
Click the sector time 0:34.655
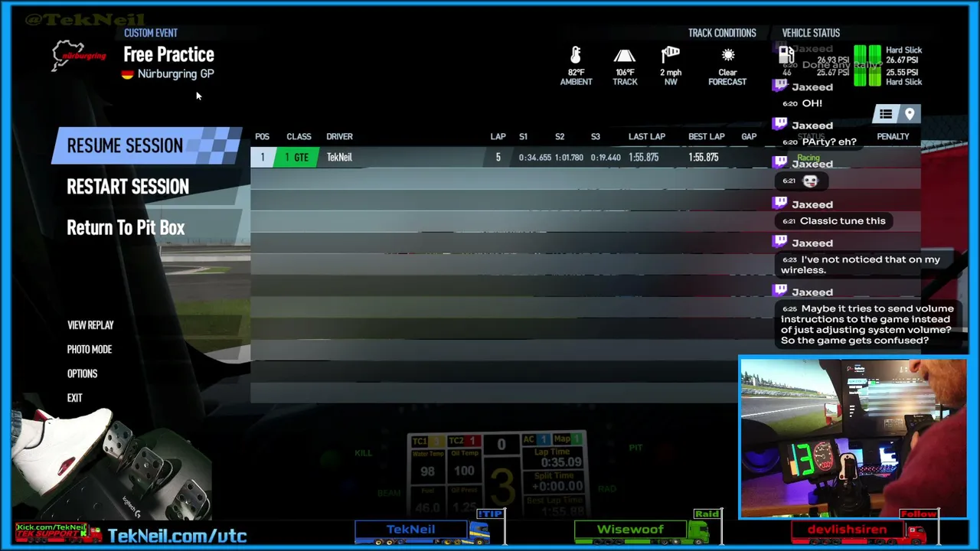coord(535,158)
